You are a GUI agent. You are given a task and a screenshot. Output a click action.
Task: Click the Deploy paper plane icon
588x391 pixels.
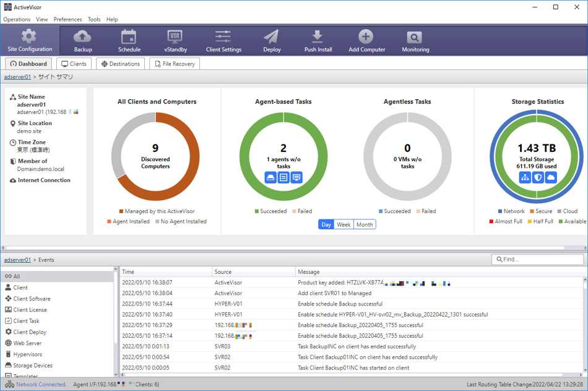pos(272,37)
